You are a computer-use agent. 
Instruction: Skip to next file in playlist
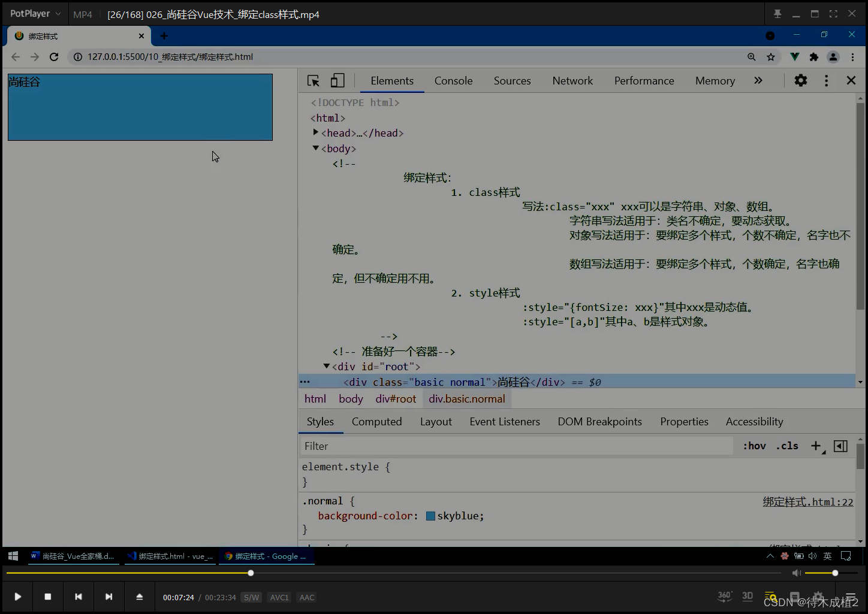click(108, 597)
